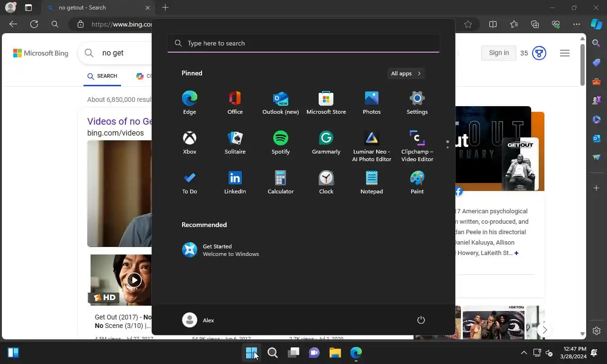
Task: Advance the image carousel next arrow
Action: [544, 330]
